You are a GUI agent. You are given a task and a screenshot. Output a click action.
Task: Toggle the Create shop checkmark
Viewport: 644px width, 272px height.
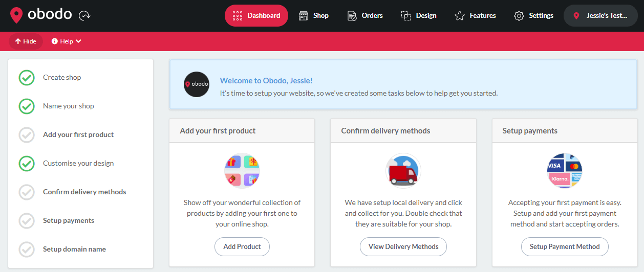27,78
